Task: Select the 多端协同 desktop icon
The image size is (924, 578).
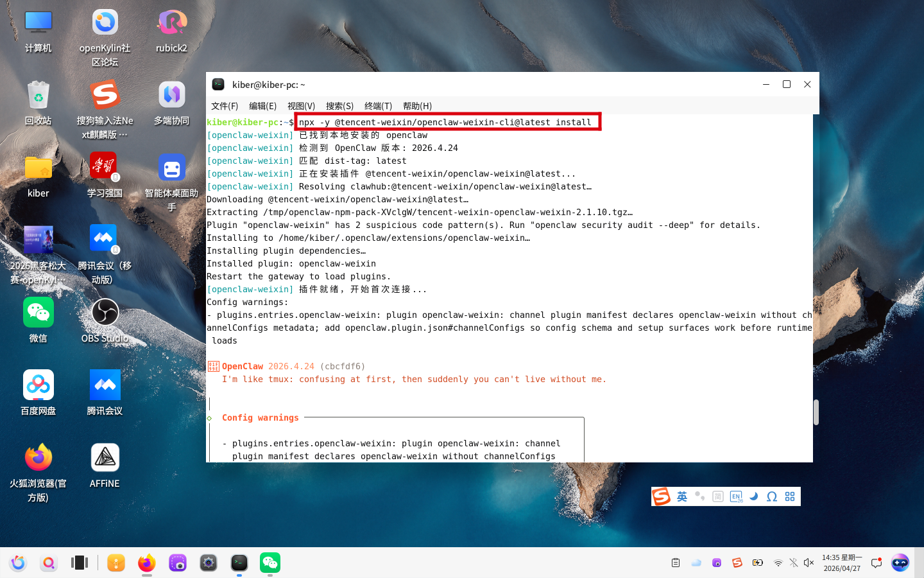Action: point(172,95)
